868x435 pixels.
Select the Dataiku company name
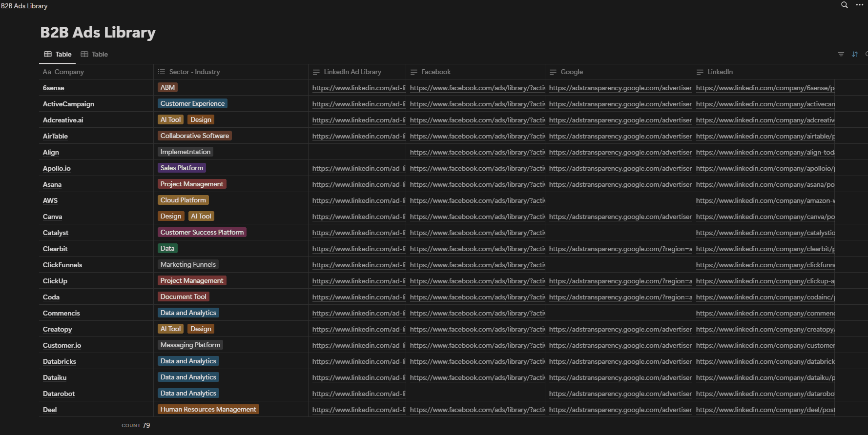(55, 377)
